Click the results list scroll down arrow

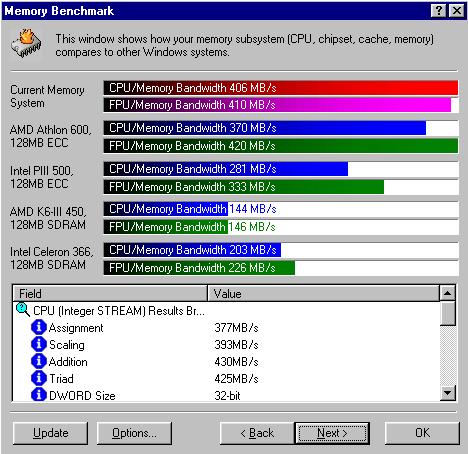click(447, 393)
